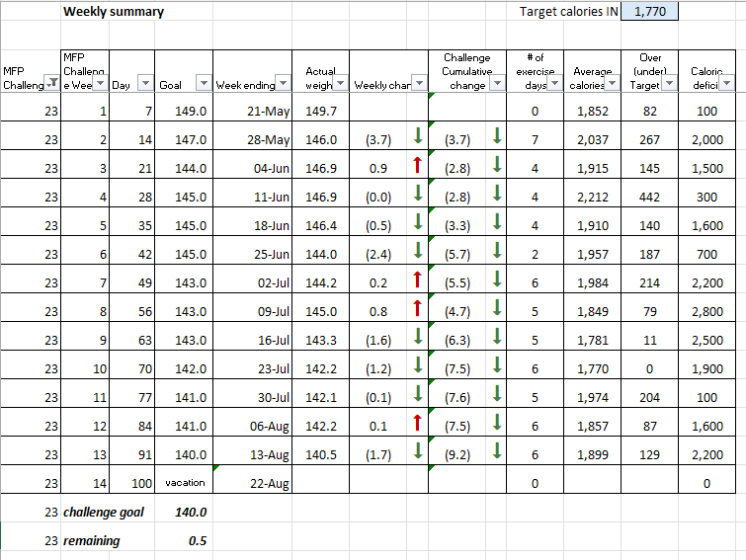This screenshot has height=560, width=746.
Task: Select the over target cell 442
Action: coord(649,193)
